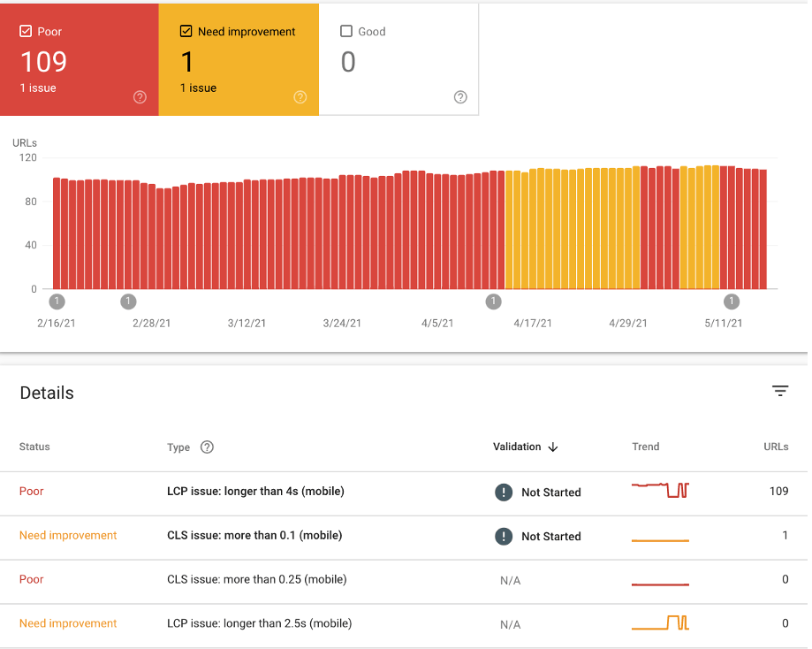
Task: Click the Type column help icon
Action: click(x=207, y=447)
